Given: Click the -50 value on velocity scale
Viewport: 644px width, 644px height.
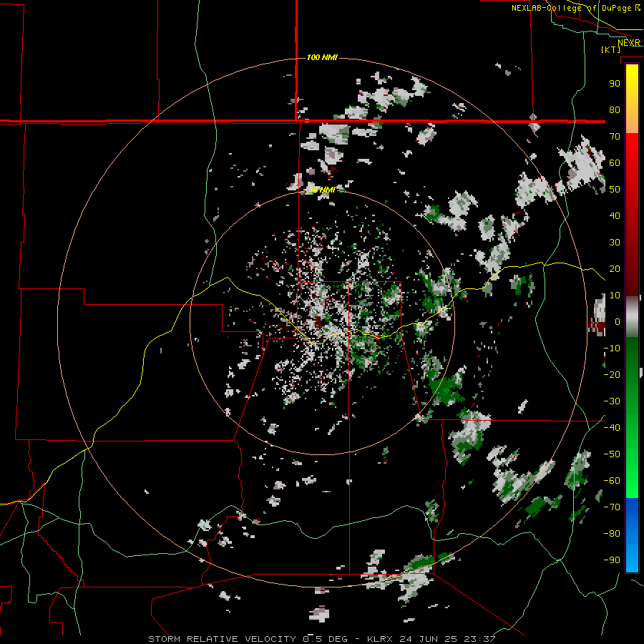Looking at the screenshot, I should click(612, 454).
